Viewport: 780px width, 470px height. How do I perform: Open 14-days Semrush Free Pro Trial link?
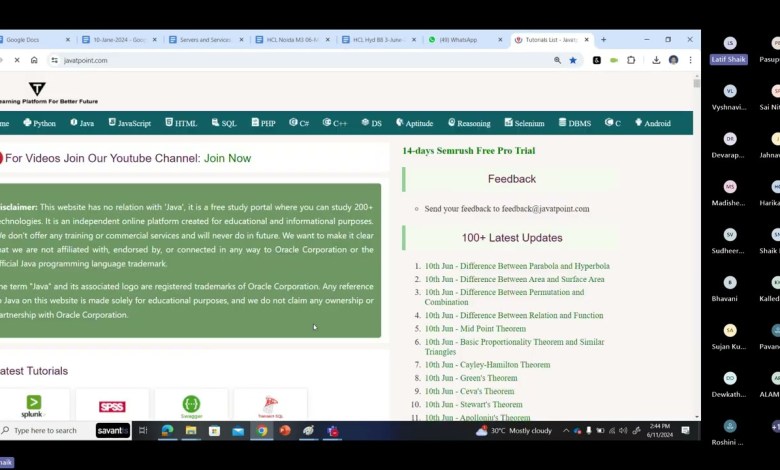[469, 151]
